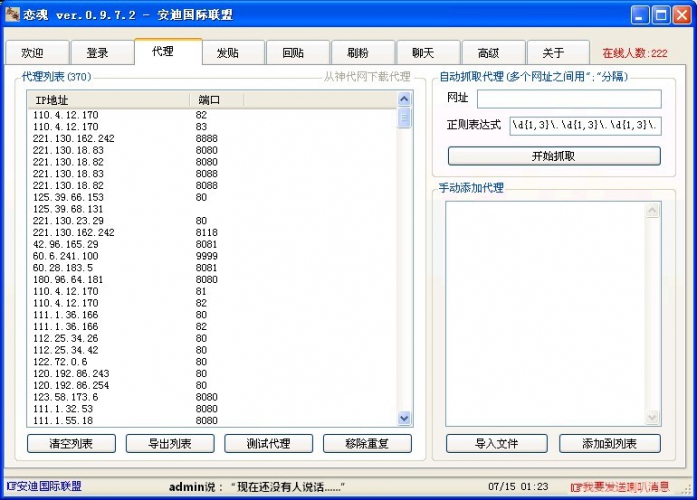This screenshot has height=500, width=697.
Task: Start 测试代理 proxy testing
Action: coord(268,444)
